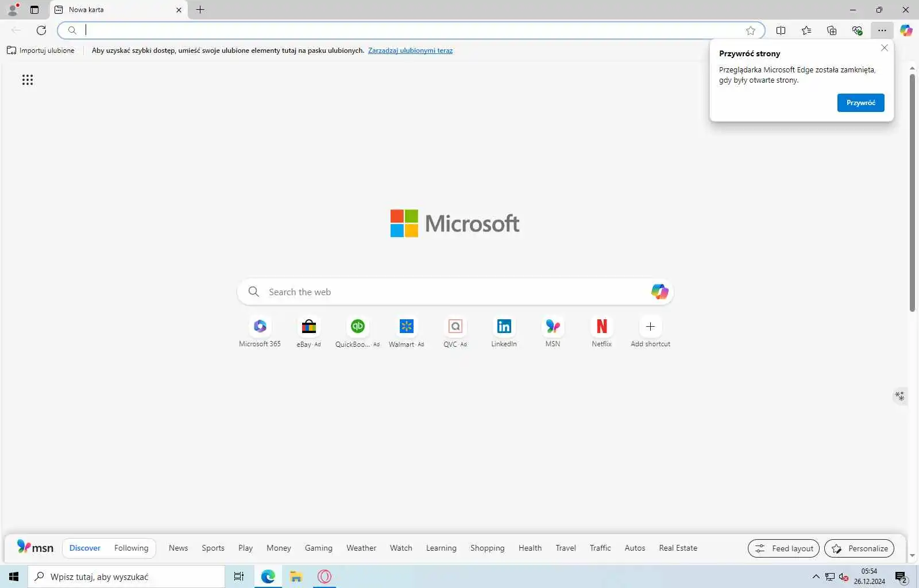Close the Nowa karta tab
The image size is (919, 588).
click(x=179, y=10)
